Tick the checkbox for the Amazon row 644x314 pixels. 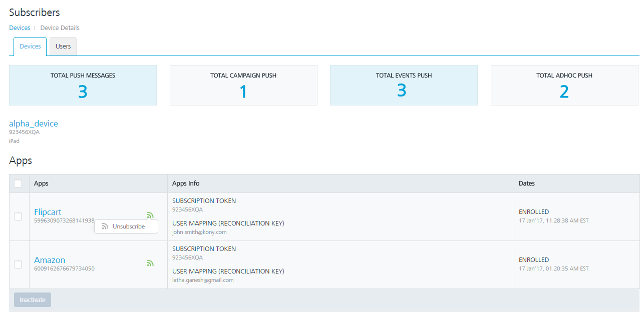click(18, 264)
